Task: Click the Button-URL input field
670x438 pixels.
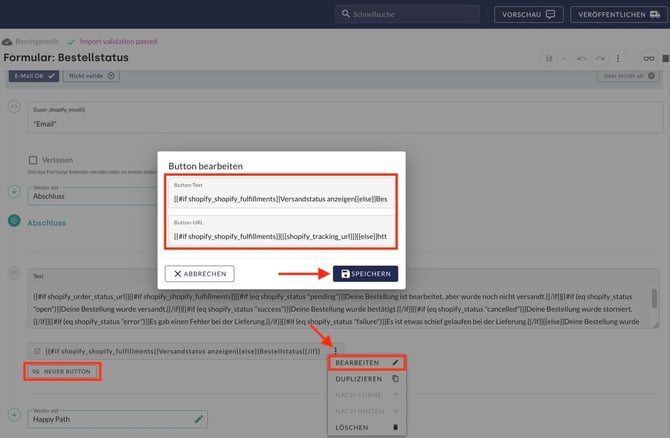Action: point(280,235)
